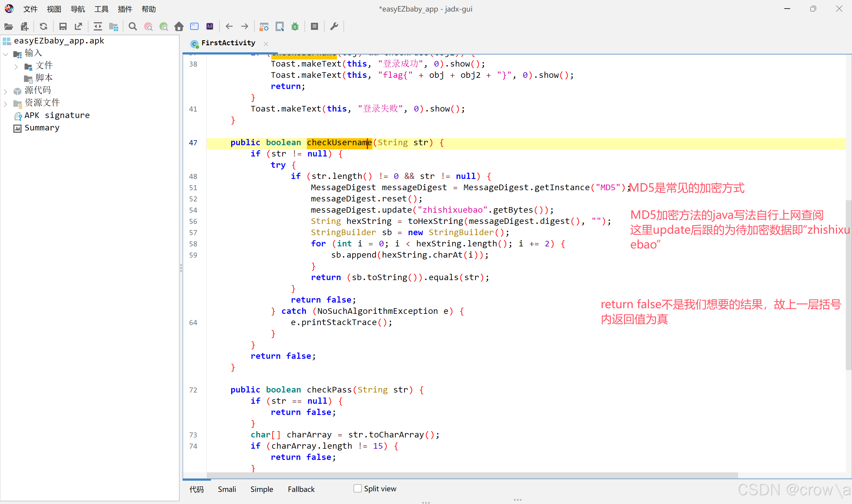Collapse the 输入 tree node
The width and height of the screenshot is (852, 504).
[x=5, y=54]
